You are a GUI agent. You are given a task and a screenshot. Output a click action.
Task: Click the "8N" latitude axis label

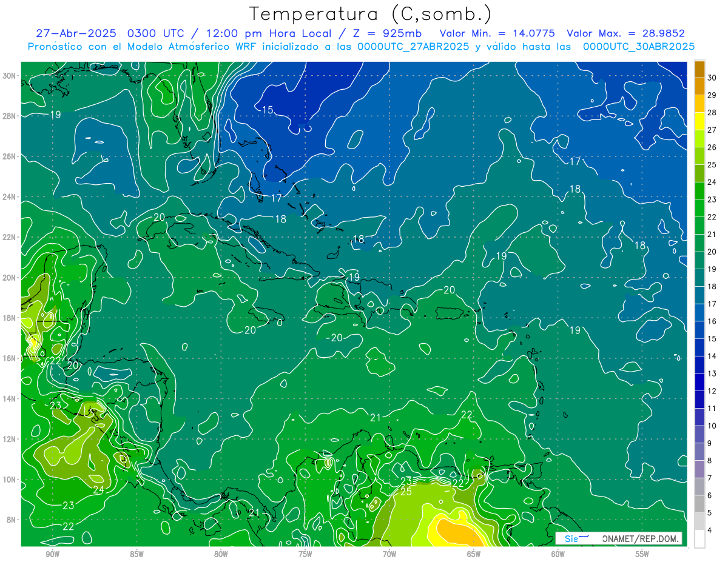[12, 520]
